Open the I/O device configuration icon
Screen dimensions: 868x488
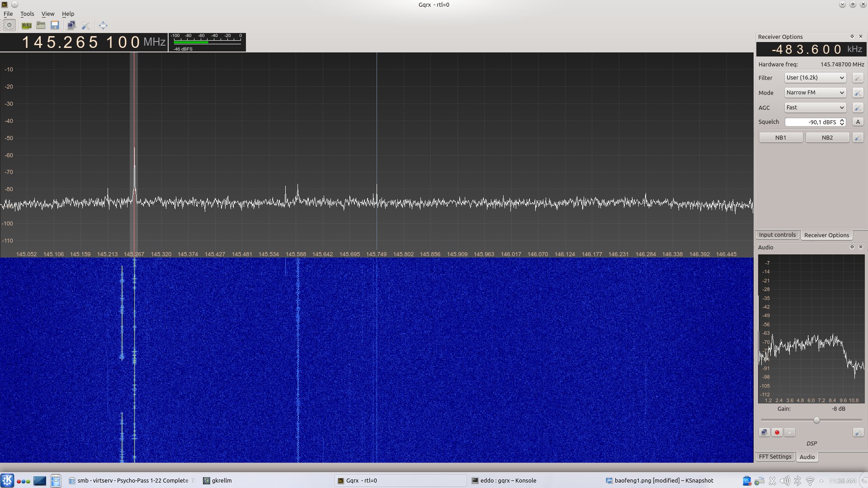coord(26,25)
